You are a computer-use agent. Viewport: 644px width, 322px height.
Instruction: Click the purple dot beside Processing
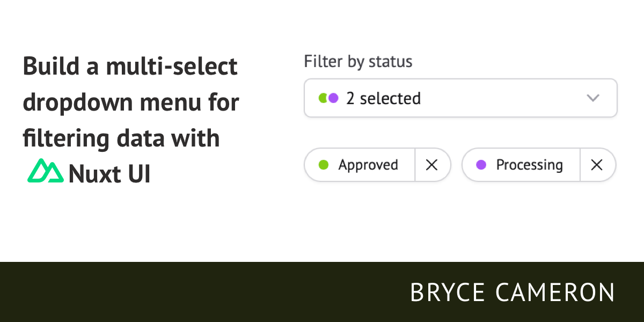(x=481, y=165)
